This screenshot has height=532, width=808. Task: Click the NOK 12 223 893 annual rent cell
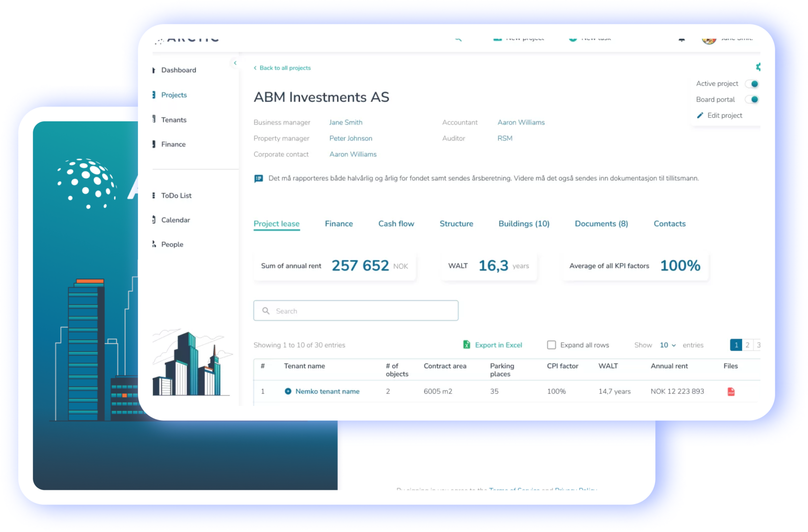tap(677, 392)
